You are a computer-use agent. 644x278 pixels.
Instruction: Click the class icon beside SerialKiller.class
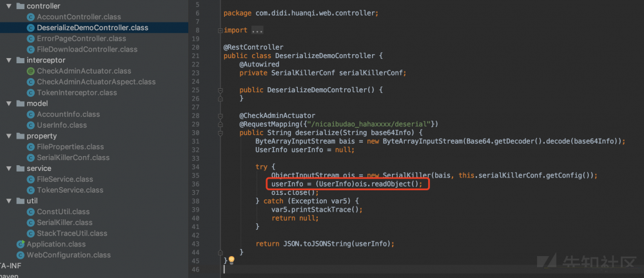(30, 223)
